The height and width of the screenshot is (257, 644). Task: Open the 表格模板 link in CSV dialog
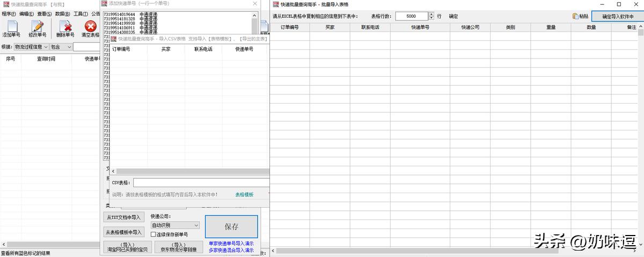pyautogui.click(x=244, y=195)
